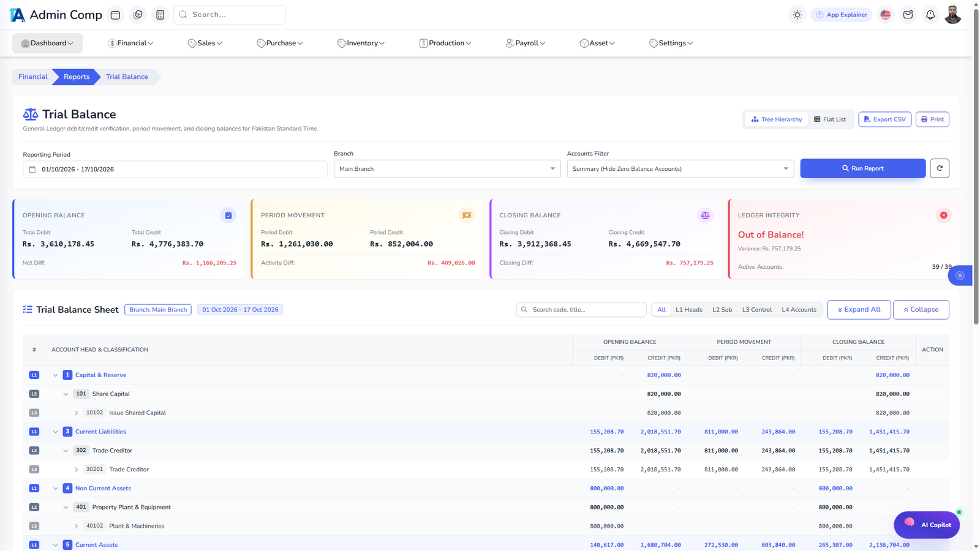
Task: Filter sheet by L4 Accounts
Action: [x=799, y=310]
